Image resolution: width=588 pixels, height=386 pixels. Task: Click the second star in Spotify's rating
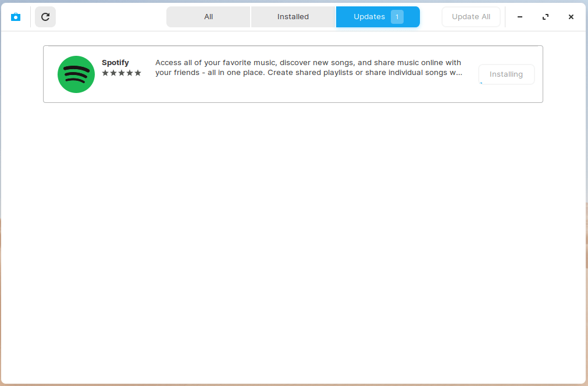coord(113,73)
